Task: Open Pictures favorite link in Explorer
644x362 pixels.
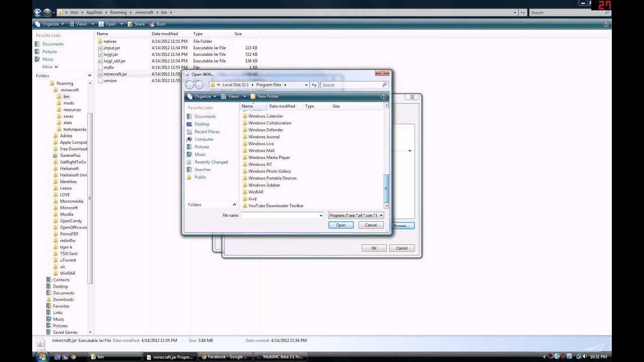Action: pyautogui.click(x=49, y=52)
